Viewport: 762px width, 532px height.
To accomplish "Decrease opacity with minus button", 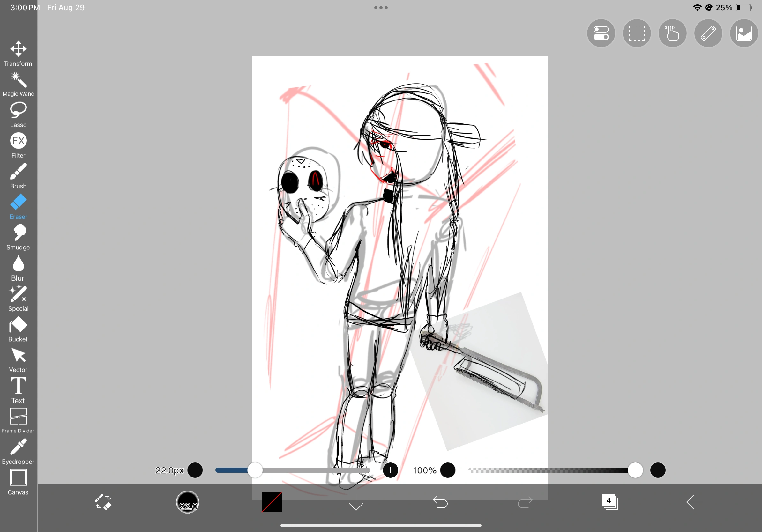I will coord(447,470).
